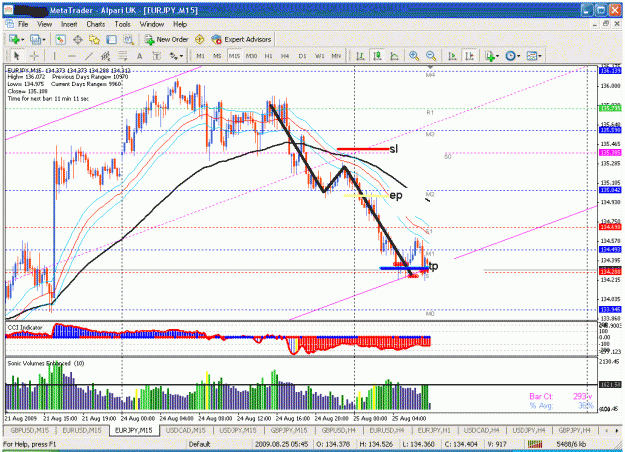The width and height of the screenshot is (625, 452).
Task: Switch to the M5 timeframe
Action: click(x=217, y=56)
